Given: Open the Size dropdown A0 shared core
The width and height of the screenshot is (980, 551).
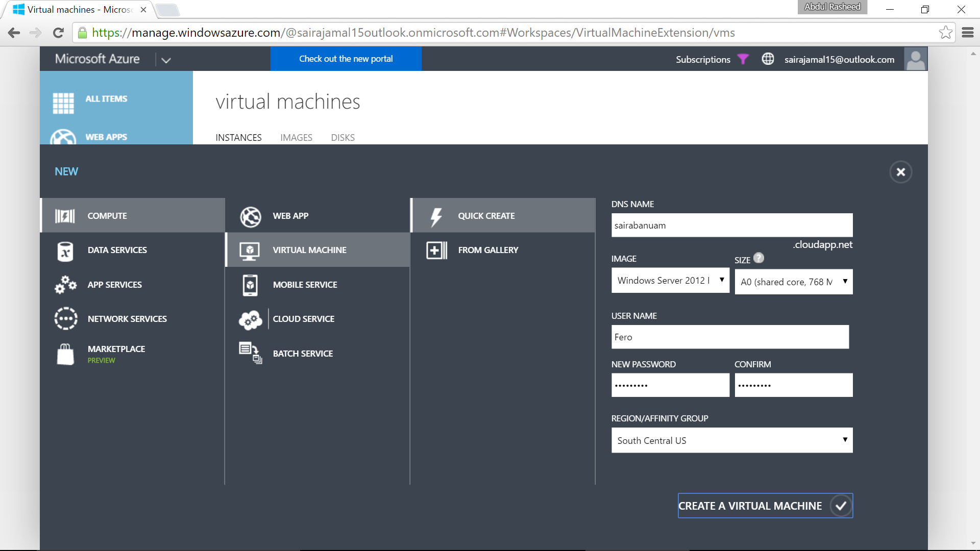Looking at the screenshot, I should pos(794,282).
